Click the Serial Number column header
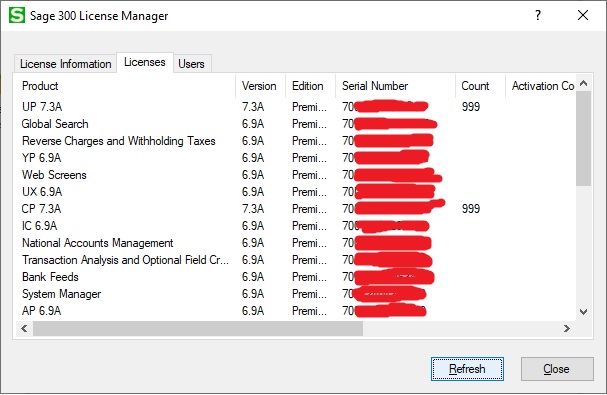607x395 pixels. pyautogui.click(x=395, y=86)
